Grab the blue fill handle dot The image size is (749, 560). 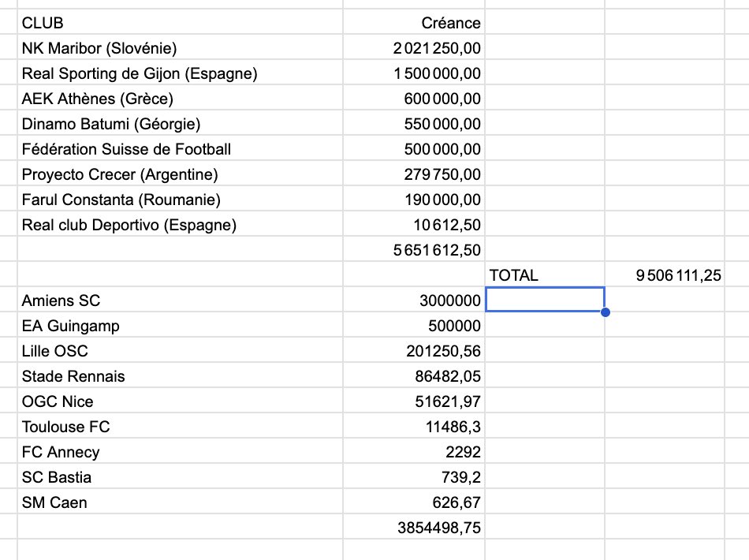click(x=606, y=312)
